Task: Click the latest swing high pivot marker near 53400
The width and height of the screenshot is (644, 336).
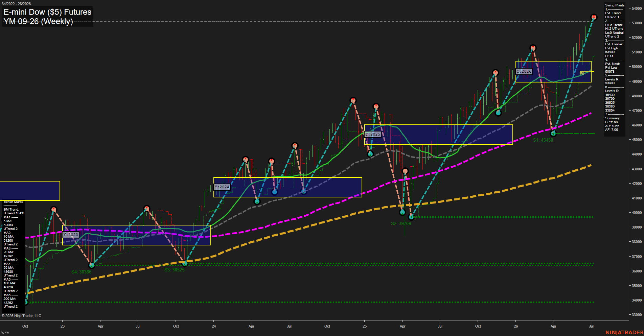Action: click(x=594, y=17)
